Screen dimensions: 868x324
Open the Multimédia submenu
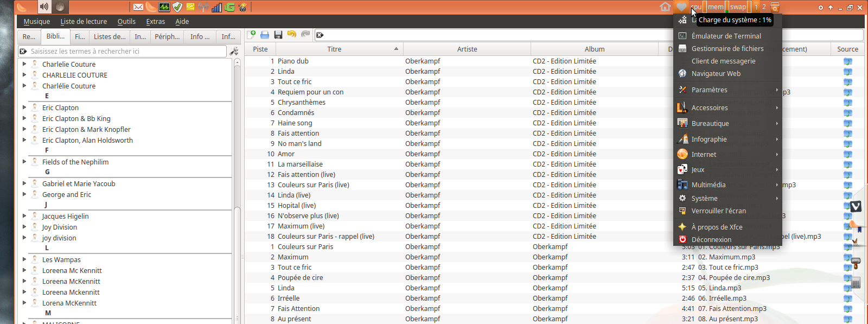pyautogui.click(x=727, y=185)
